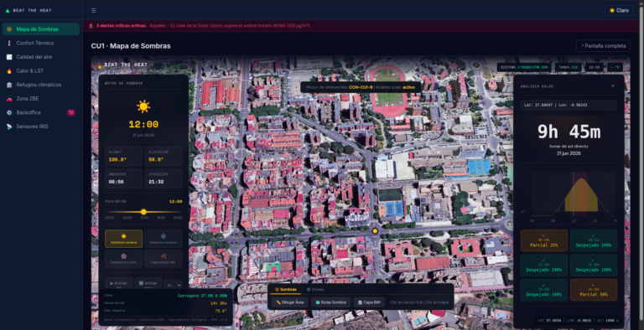Click the Beat the Heat logo triangle
The height and width of the screenshot is (330, 644).
pos(8,11)
